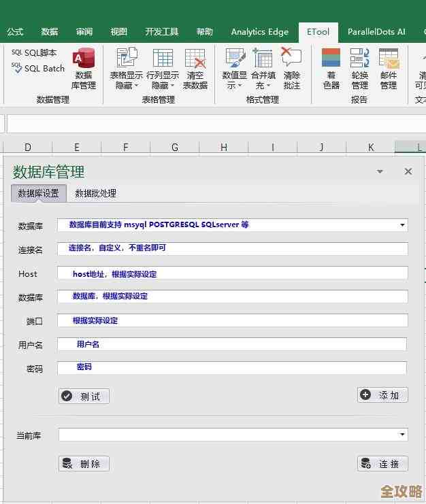Click 连接 button
426x504 pixels.
point(382,463)
